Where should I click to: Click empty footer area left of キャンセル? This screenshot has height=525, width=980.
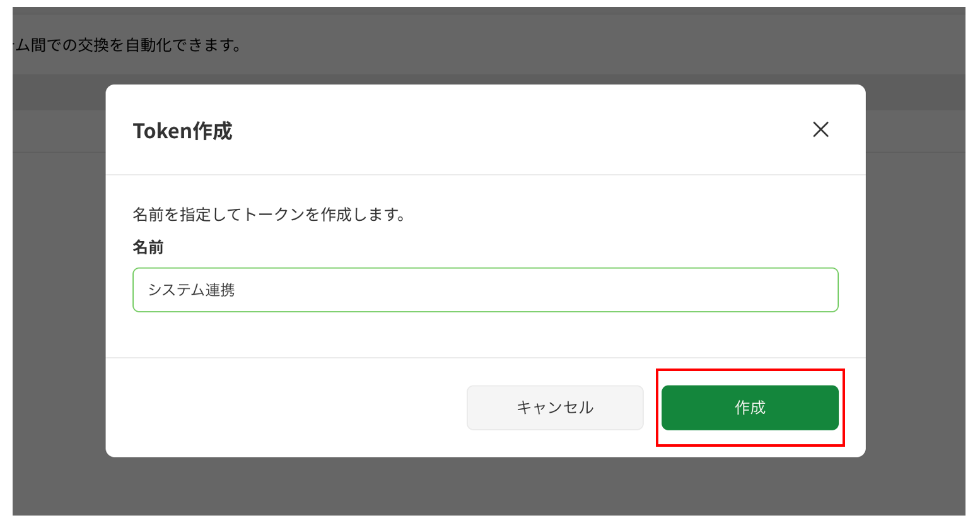point(284,408)
